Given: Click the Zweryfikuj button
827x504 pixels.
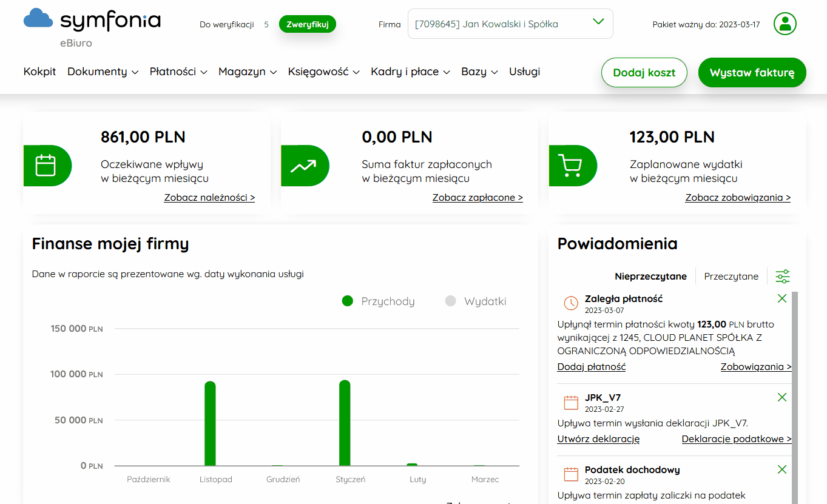Looking at the screenshot, I should coord(308,24).
